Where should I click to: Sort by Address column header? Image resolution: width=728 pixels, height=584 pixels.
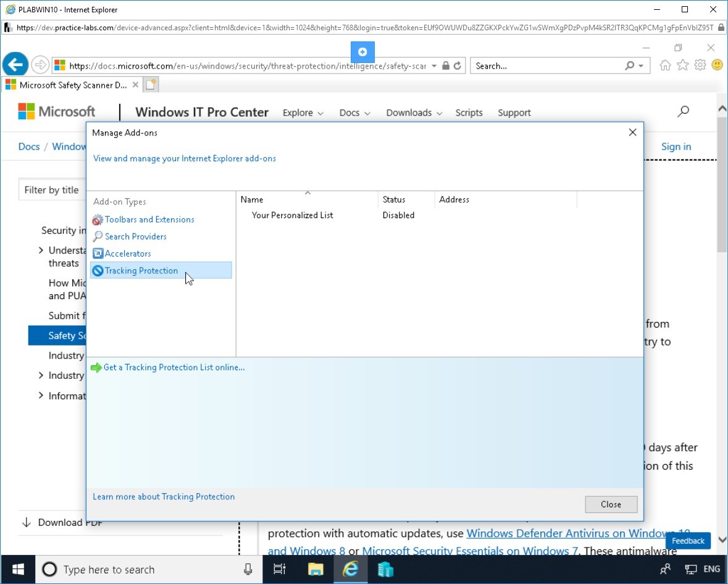tap(506, 200)
